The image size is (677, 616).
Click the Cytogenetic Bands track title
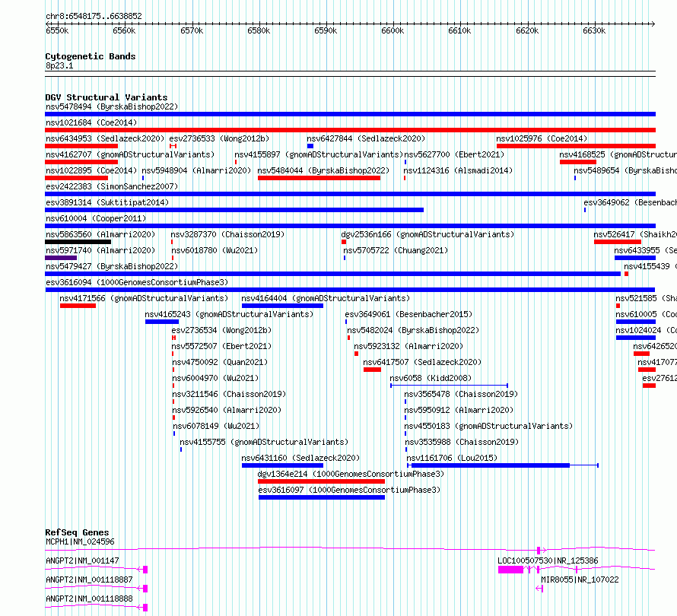point(91,56)
